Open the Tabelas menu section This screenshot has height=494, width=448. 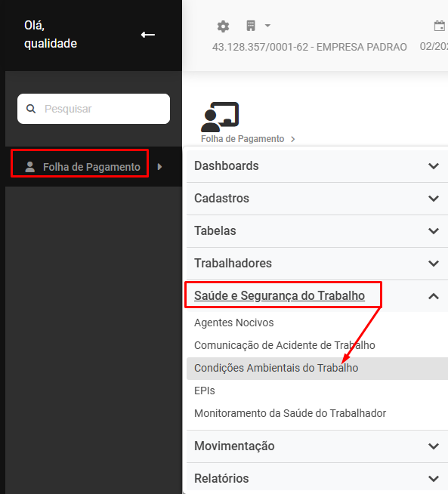tap(317, 231)
